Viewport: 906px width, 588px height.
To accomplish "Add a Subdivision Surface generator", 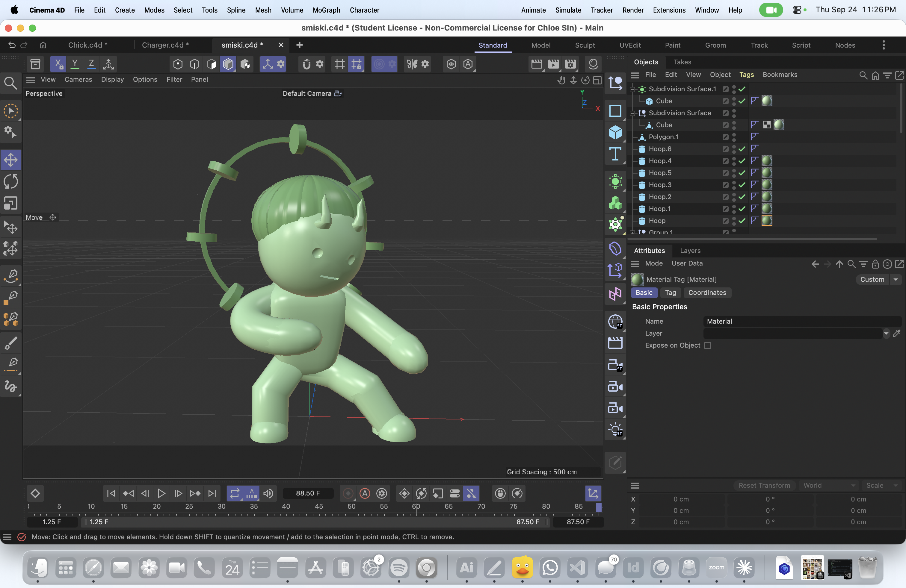I will [x=615, y=181].
